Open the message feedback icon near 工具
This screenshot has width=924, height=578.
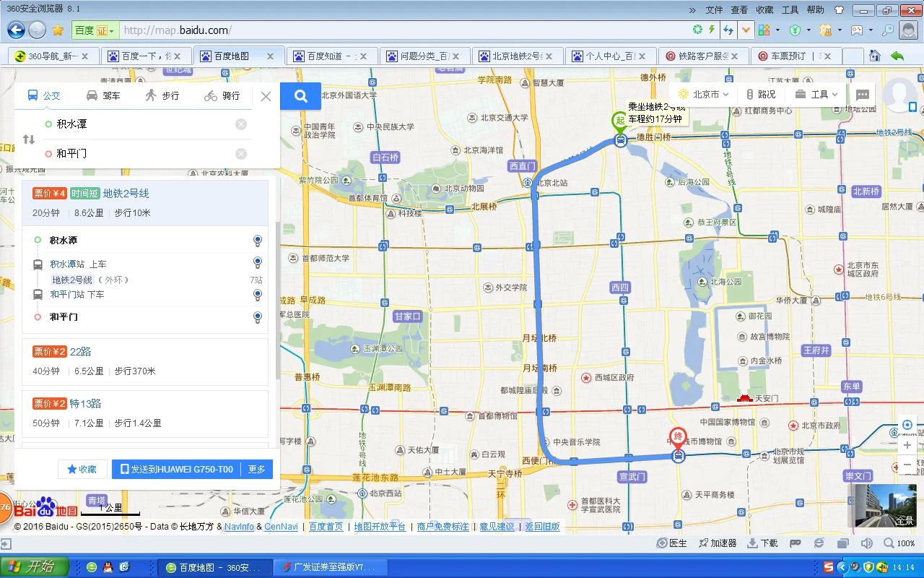[863, 94]
